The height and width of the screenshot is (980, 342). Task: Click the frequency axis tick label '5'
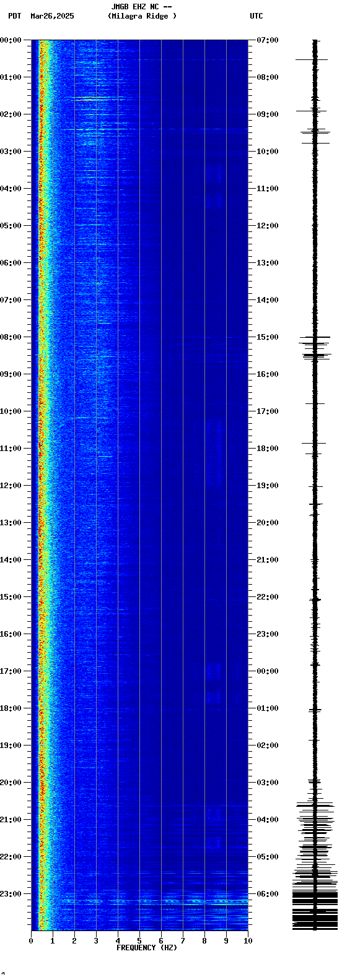point(139,941)
